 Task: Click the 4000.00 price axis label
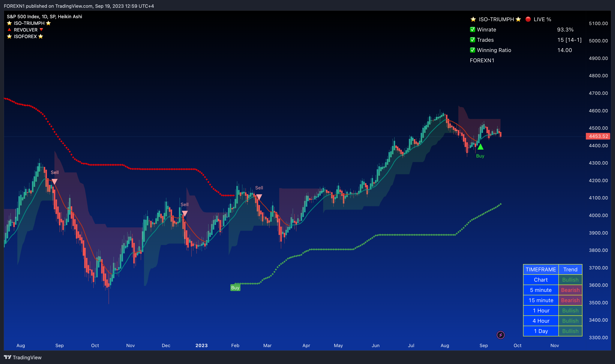(x=598, y=215)
